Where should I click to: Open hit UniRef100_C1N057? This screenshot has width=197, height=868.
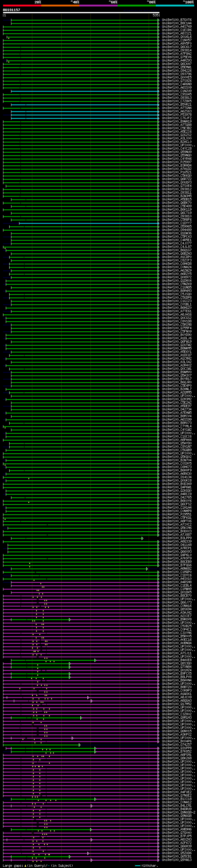click(176, 40)
